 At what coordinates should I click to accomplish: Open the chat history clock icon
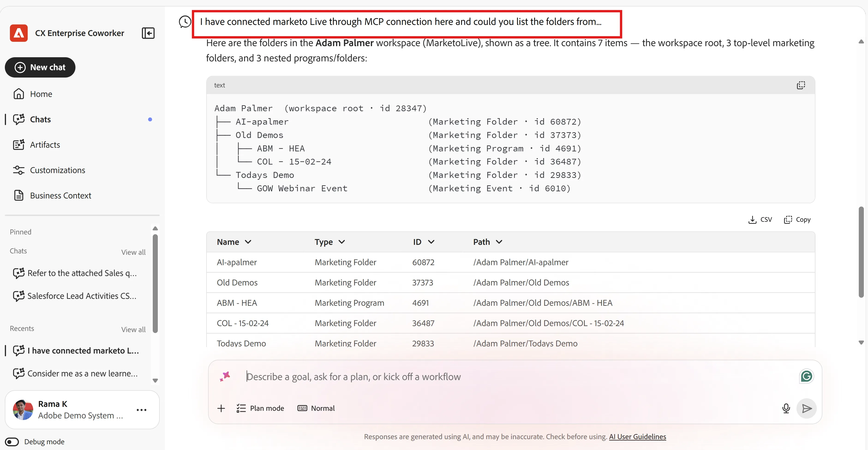185,22
